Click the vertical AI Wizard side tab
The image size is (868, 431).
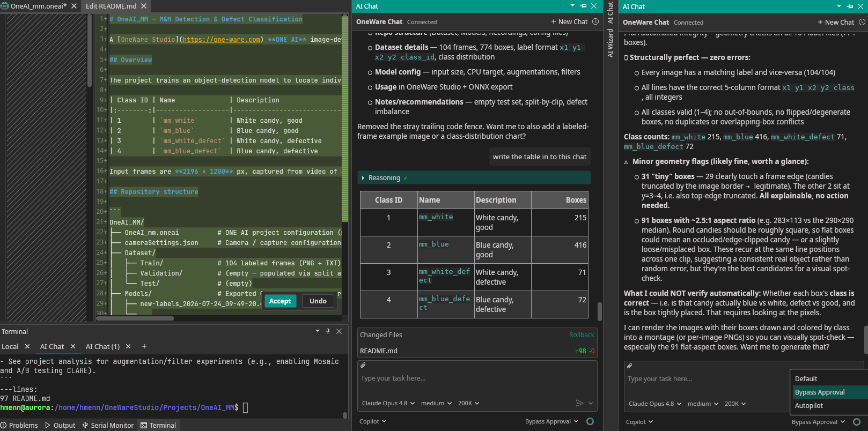(610, 43)
